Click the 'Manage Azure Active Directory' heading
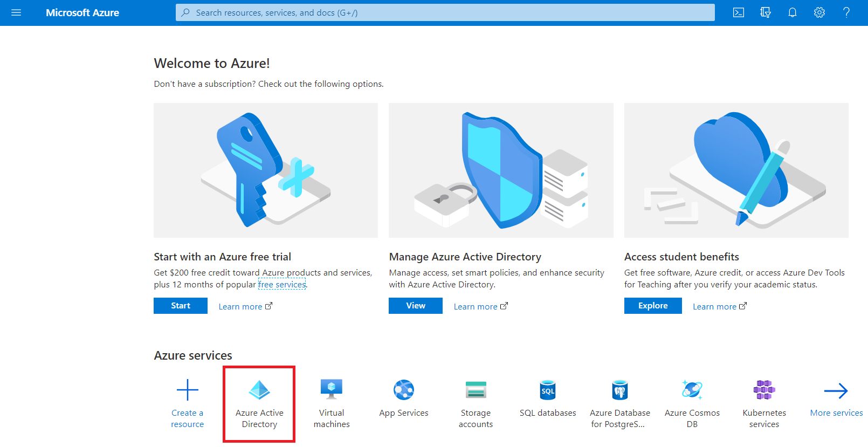Viewport: 868px width, 447px height. pyautogui.click(x=465, y=257)
